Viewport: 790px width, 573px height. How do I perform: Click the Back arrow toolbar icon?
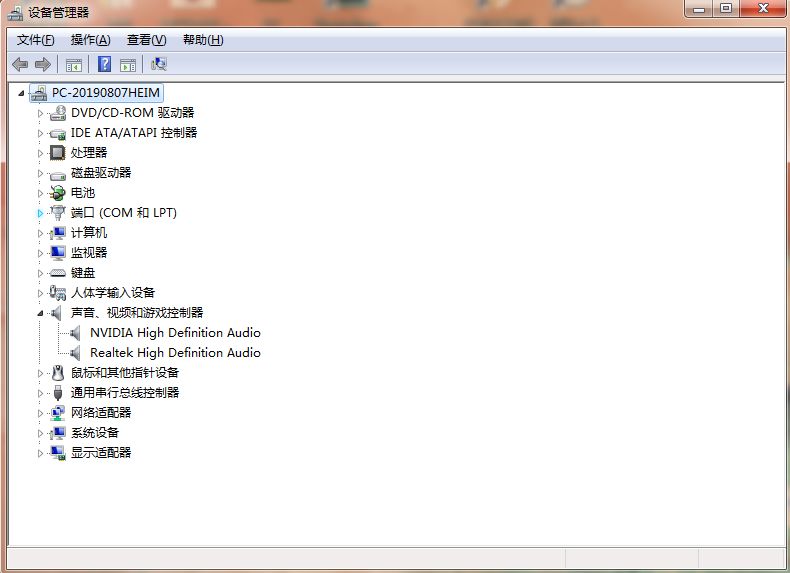click(20, 65)
